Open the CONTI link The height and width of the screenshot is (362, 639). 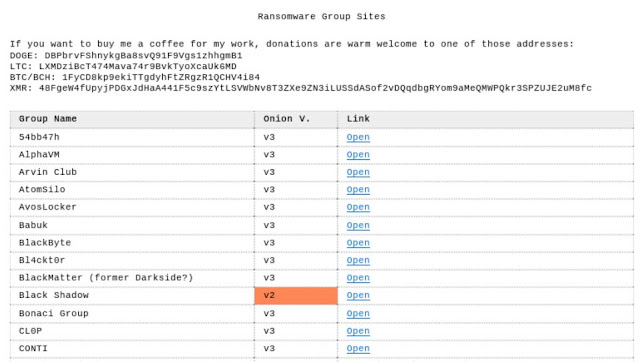pyautogui.click(x=358, y=349)
